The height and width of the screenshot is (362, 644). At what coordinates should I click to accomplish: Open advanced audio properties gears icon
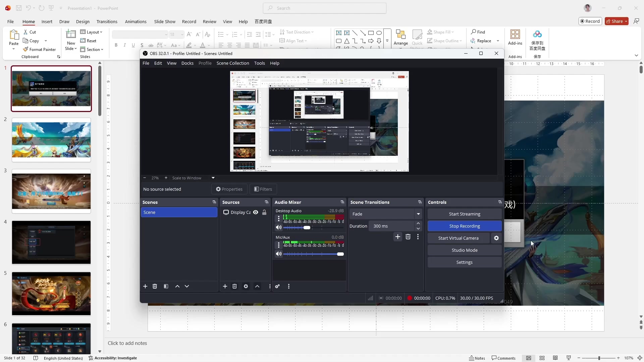[x=277, y=286]
